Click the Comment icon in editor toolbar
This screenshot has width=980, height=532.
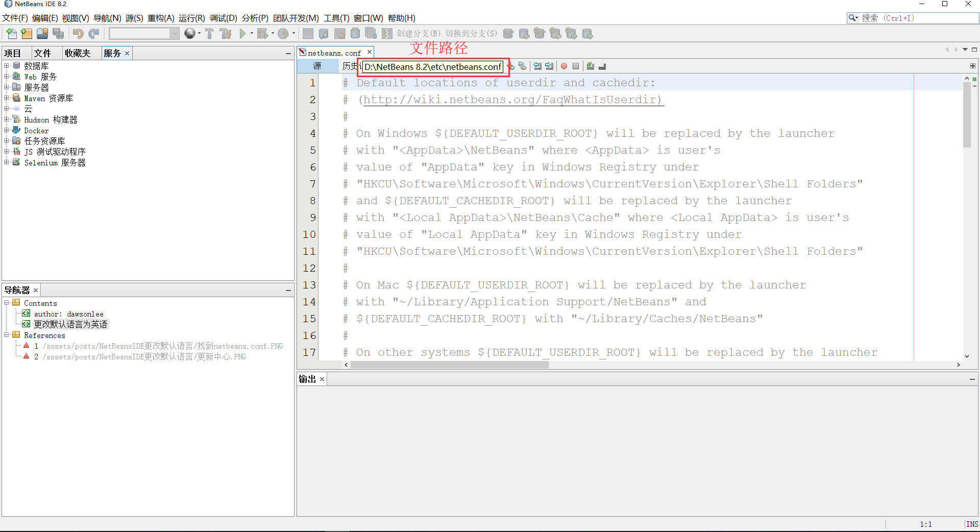591,66
